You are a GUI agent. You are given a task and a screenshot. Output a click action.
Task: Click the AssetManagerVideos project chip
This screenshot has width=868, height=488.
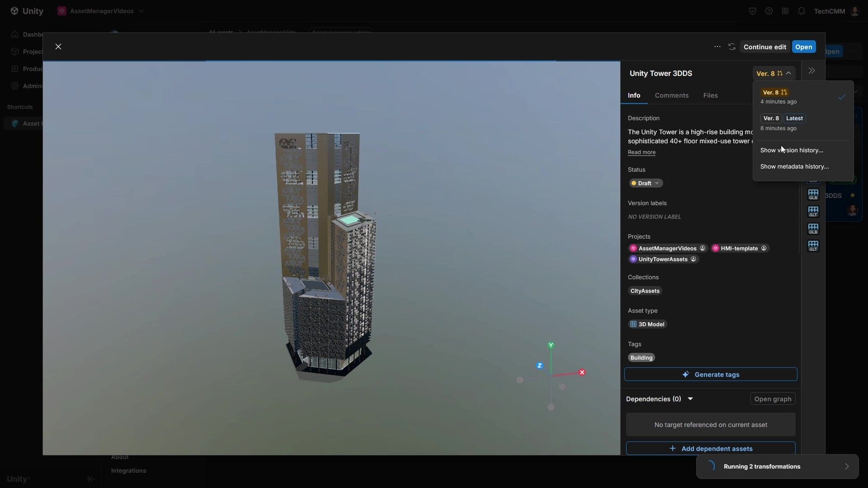click(x=667, y=248)
